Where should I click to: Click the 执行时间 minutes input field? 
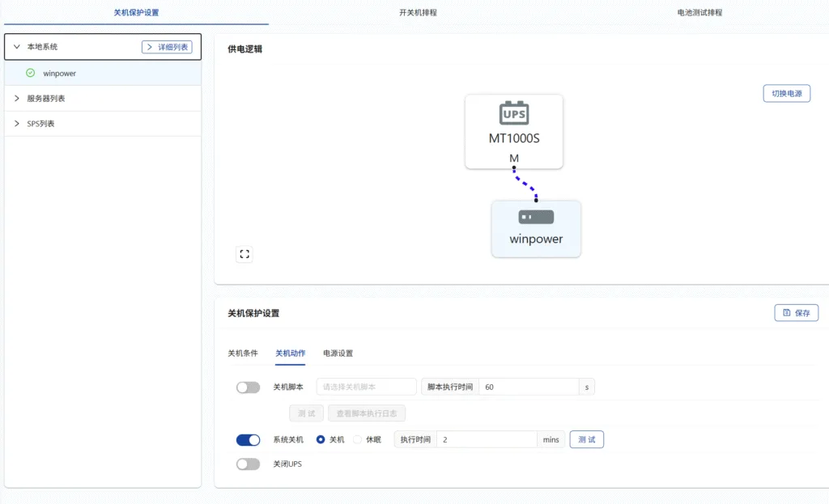(486, 440)
